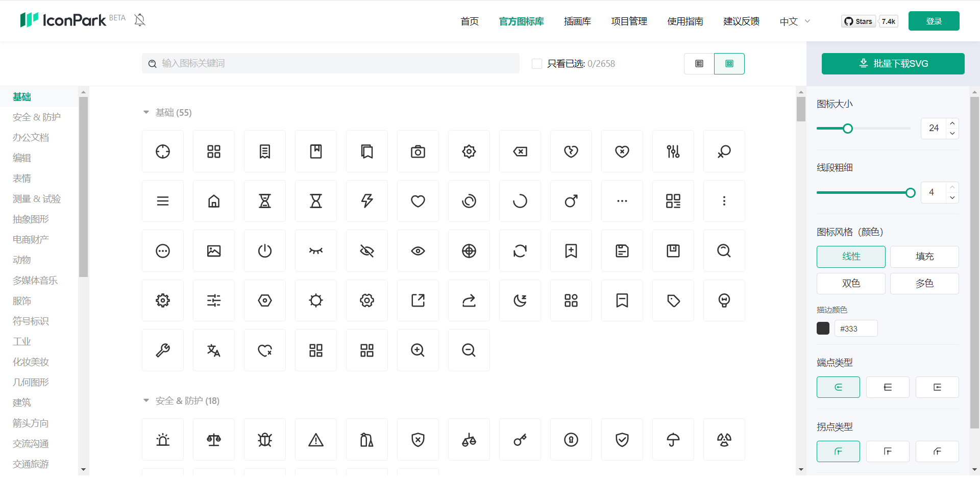Select the balance scales icon
This screenshot has width=980, height=481.
pyautogui.click(x=214, y=440)
